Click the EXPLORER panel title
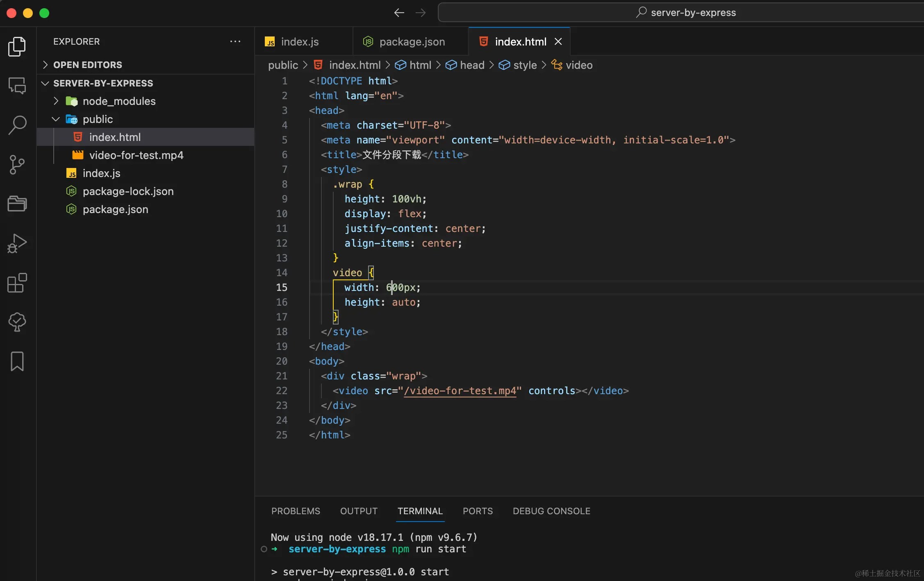This screenshot has width=924, height=581. (x=76, y=41)
